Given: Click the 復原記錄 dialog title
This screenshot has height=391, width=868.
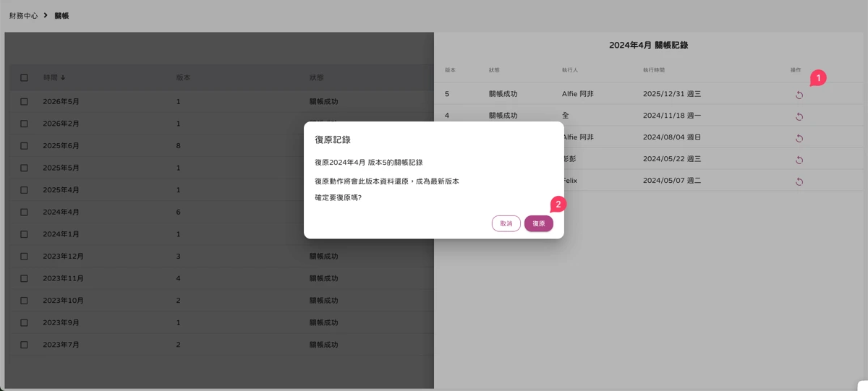Looking at the screenshot, I should 333,139.
